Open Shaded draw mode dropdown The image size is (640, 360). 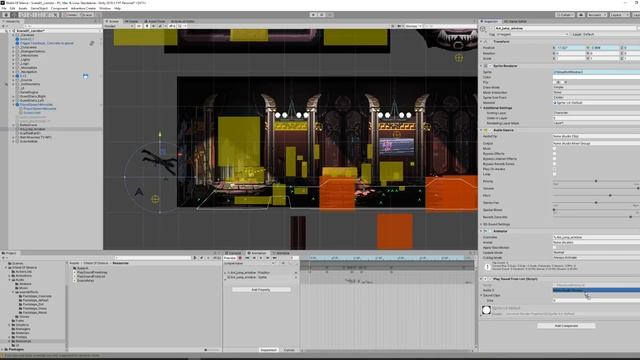tap(119, 26)
